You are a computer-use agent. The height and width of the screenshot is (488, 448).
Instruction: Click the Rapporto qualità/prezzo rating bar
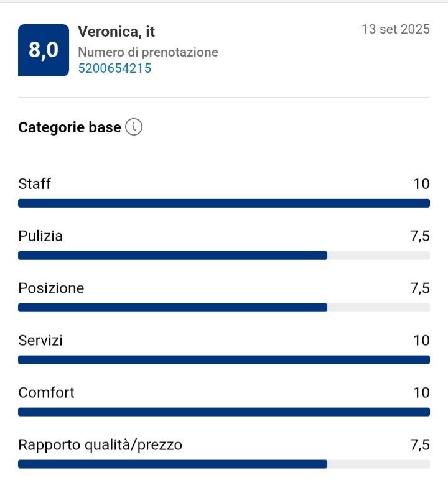pos(224,464)
